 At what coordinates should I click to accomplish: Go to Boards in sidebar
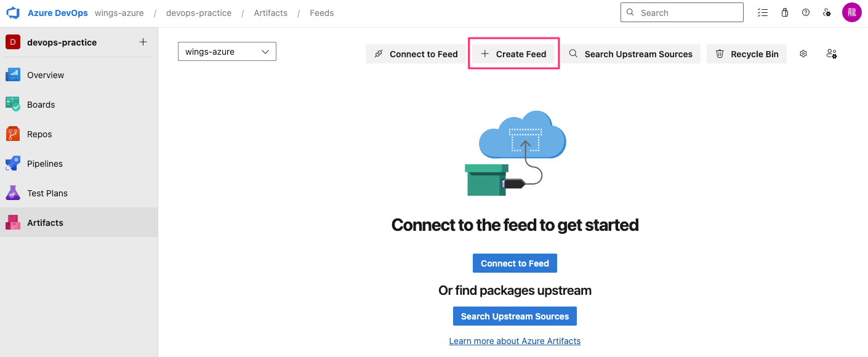point(41,105)
